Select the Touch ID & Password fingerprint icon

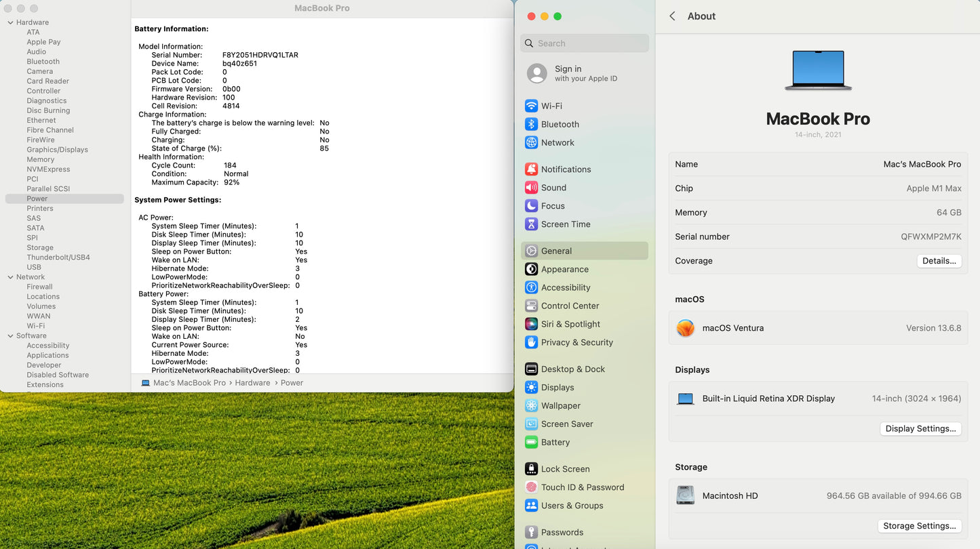pyautogui.click(x=532, y=487)
